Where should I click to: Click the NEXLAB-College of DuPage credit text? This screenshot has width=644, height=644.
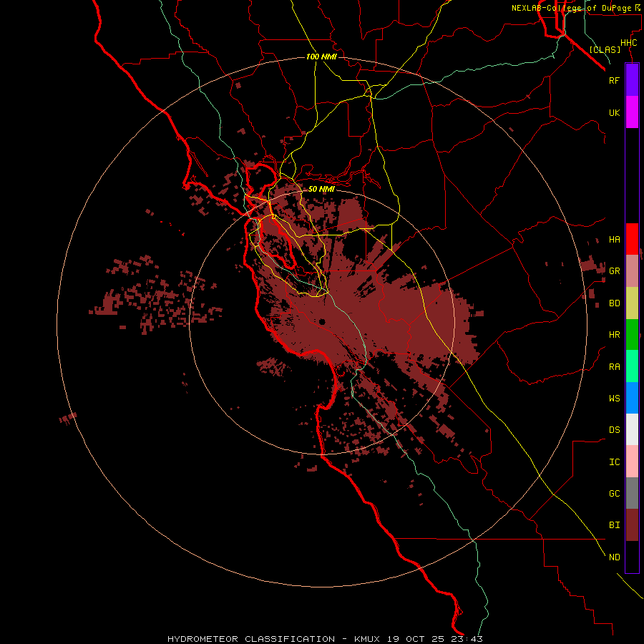pos(572,8)
